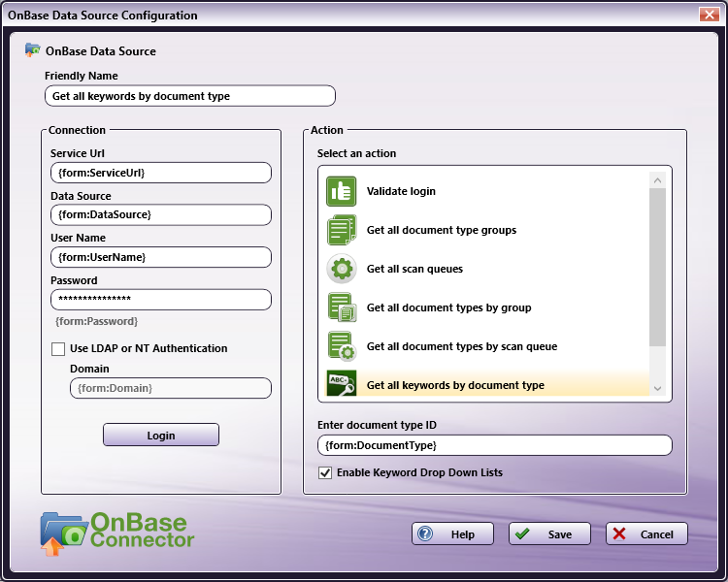Click the action list scrollbar thumb

click(x=657, y=268)
